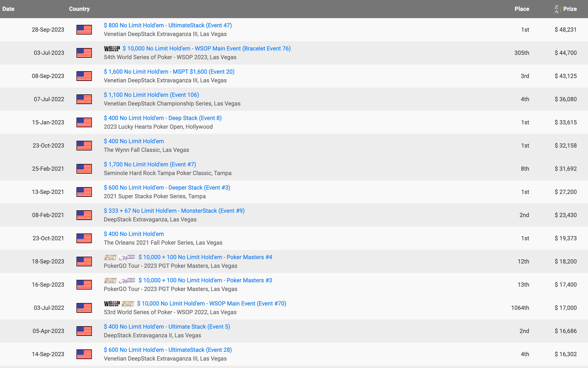Sort results by Country column header
Screen dimensions: 588x368
pos(79,9)
